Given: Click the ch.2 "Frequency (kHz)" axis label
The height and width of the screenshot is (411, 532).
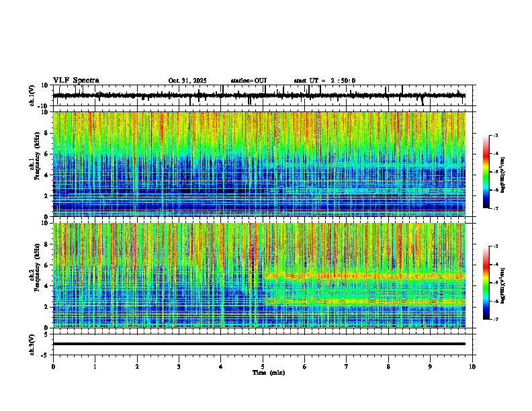Looking at the screenshot, I should (x=37, y=267).
